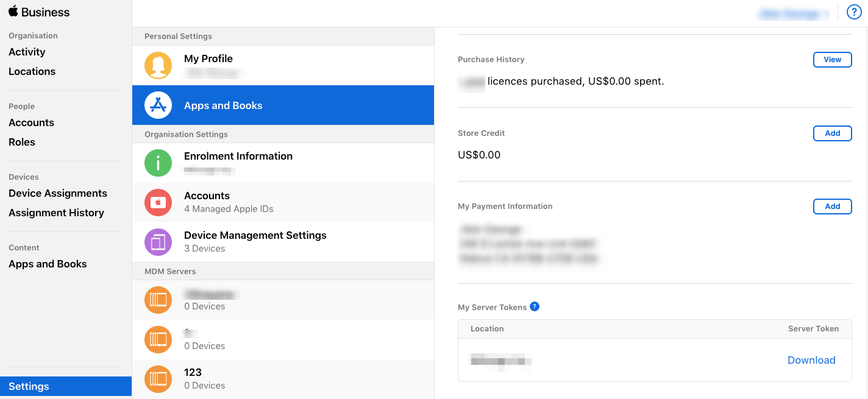This screenshot has width=868, height=399.
Task: Click the Apple logo next to Business
Action: pyautogui.click(x=13, y=10)
